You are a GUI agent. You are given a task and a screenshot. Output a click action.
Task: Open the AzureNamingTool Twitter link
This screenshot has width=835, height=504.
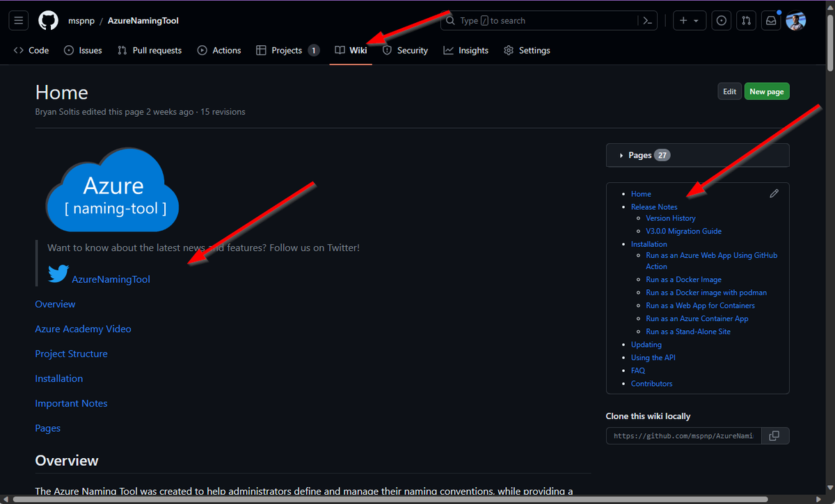111,279
